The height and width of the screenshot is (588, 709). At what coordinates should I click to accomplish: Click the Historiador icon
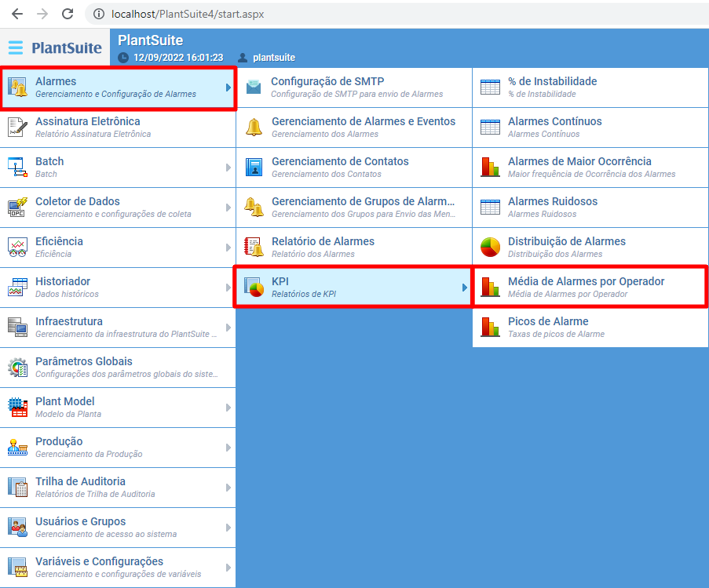(18, 287)
